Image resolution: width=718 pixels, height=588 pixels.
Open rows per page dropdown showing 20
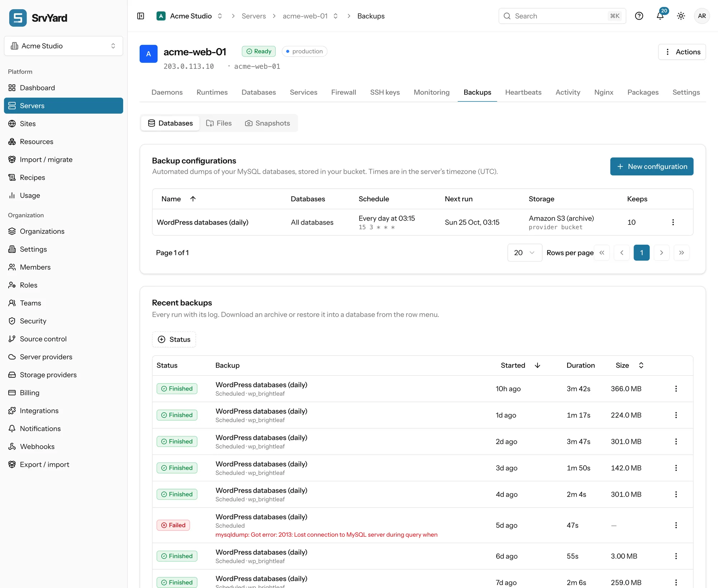[x=524, y=253]
